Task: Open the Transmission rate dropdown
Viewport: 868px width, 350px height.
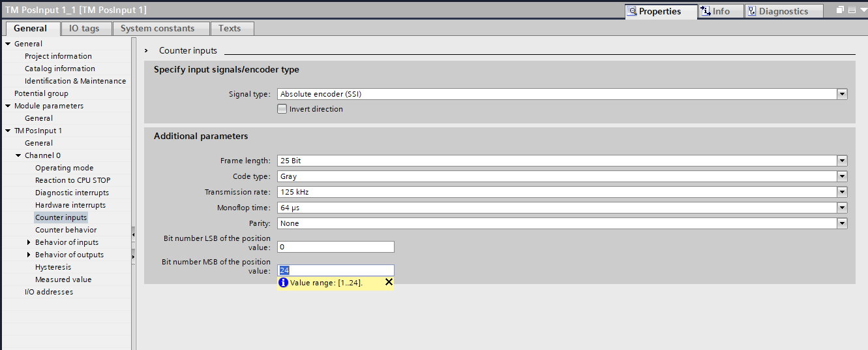Action: coord(843,192)
